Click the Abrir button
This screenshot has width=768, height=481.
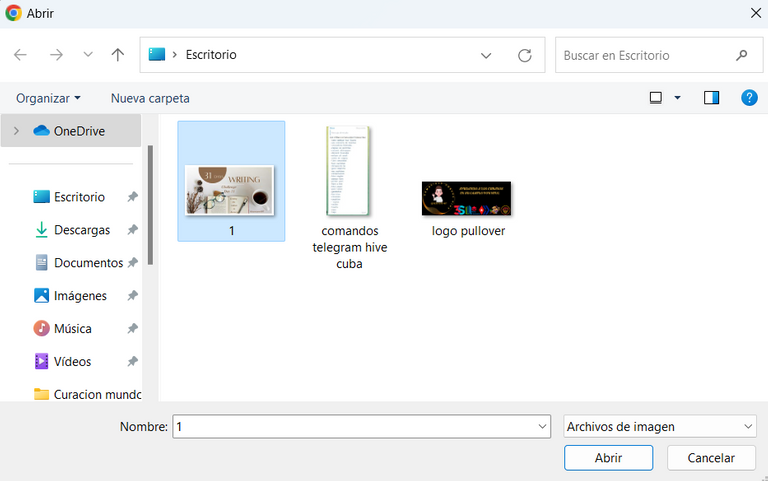[608, 458]
